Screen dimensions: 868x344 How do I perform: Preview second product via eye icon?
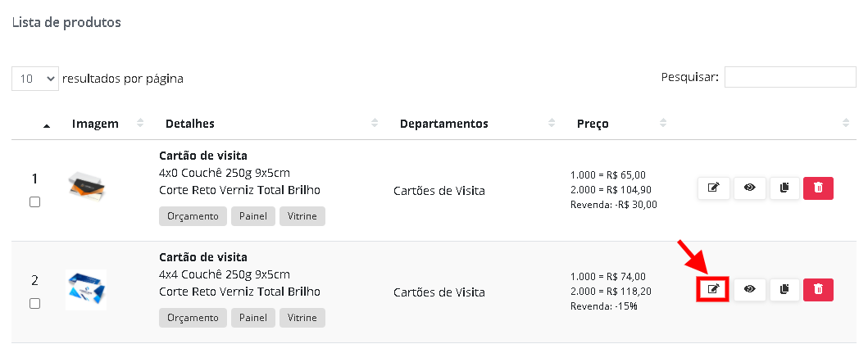tap(749, 289)
